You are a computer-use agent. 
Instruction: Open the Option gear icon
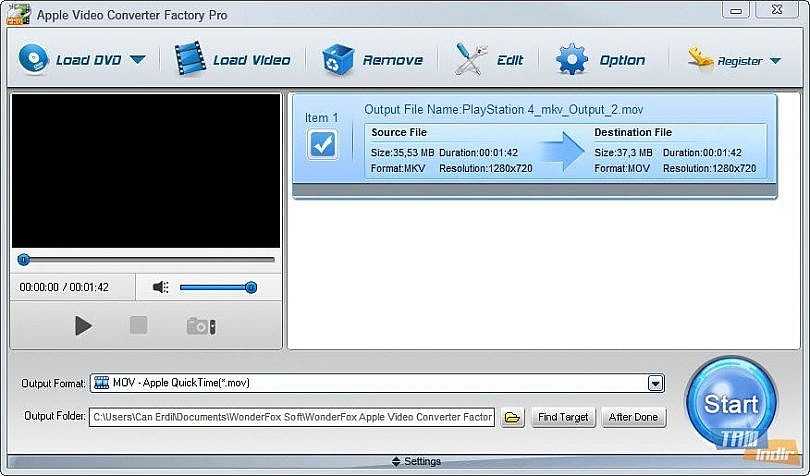click(x=572, y=60)
